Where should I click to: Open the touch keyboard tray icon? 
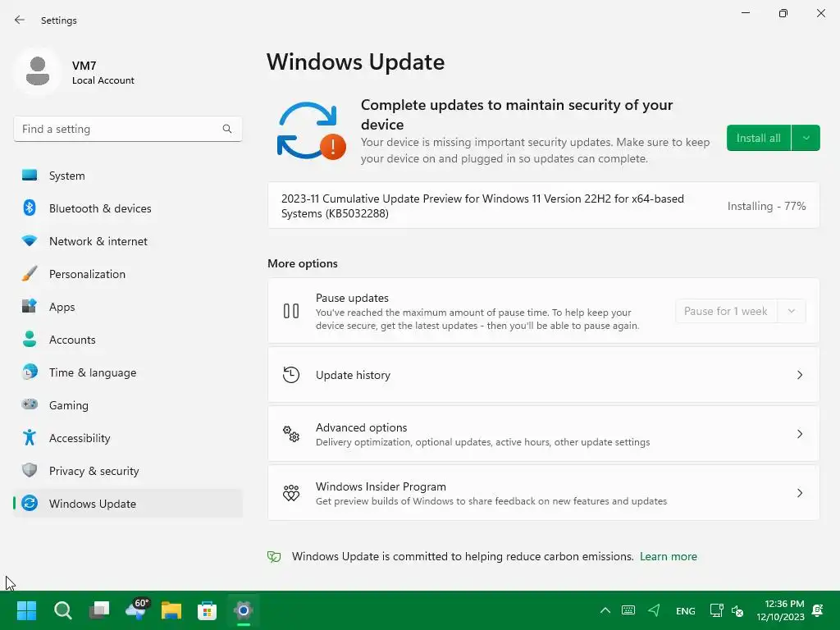[628, 610]
